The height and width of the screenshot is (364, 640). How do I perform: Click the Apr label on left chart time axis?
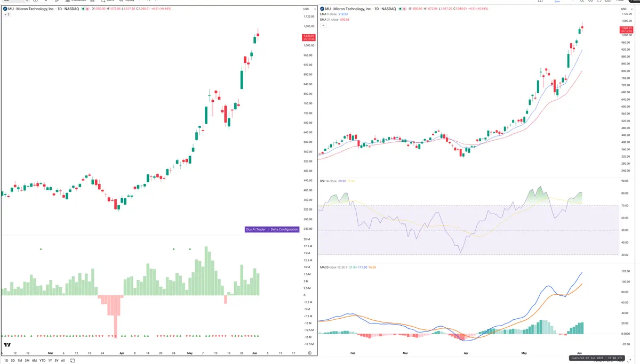(x=122, y=353)
